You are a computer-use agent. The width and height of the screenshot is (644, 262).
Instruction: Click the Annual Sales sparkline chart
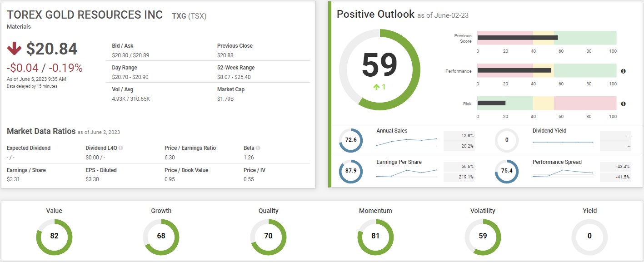pos(407,142)
